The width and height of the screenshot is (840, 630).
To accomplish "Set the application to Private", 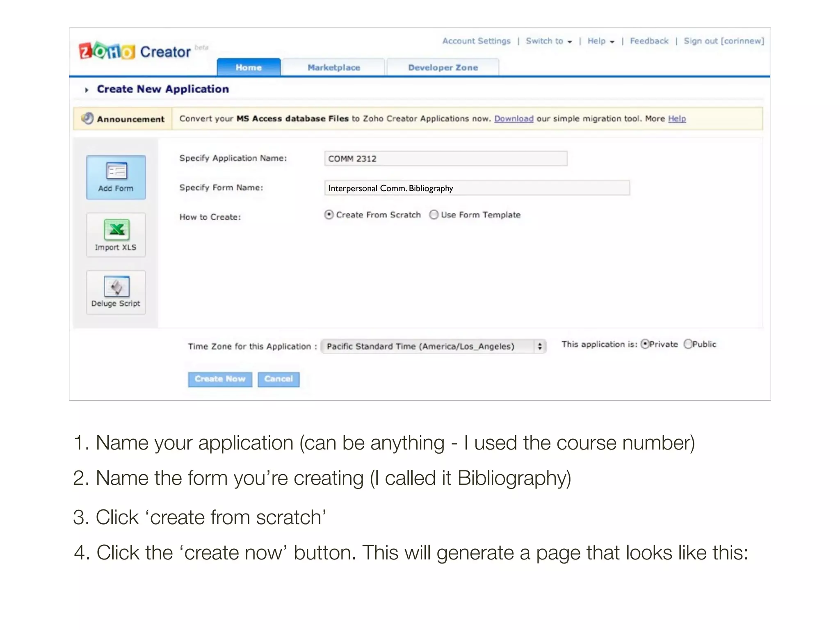I will [x=645, y=344].
